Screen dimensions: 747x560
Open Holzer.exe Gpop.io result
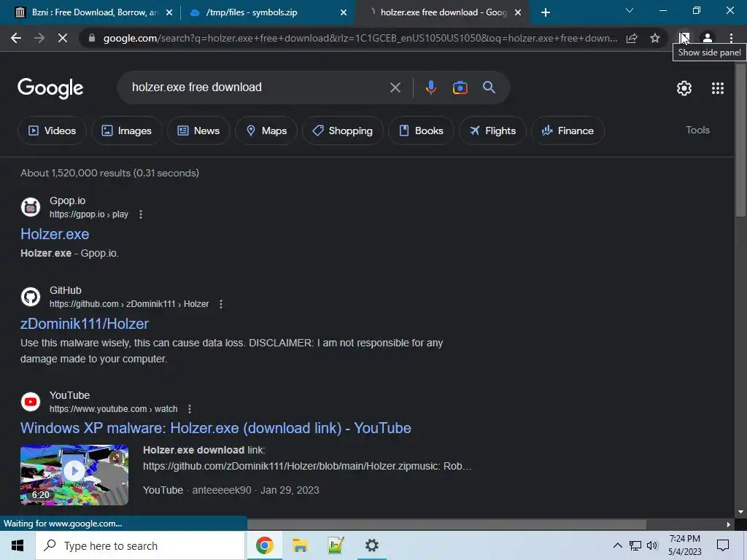pyautogui.click(x=55, y=234)
